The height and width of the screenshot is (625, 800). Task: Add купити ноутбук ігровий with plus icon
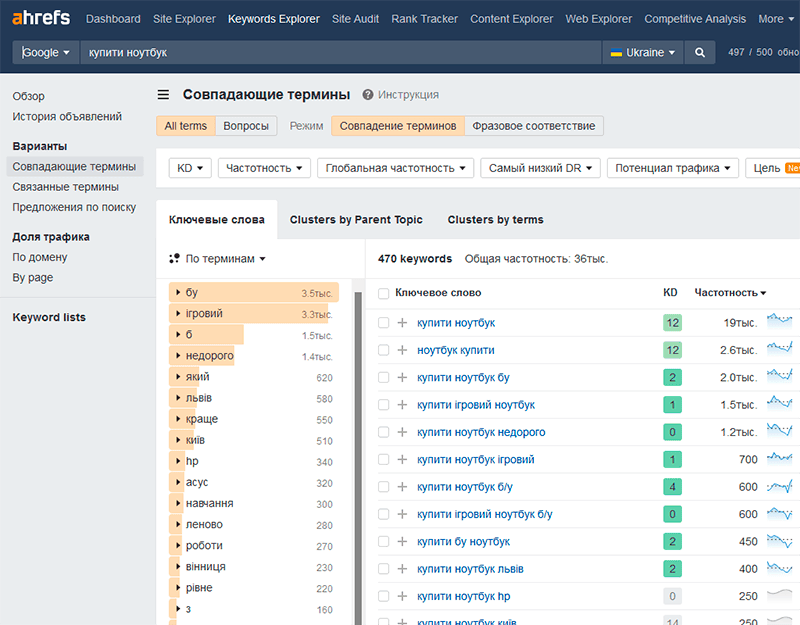(403, 460)
